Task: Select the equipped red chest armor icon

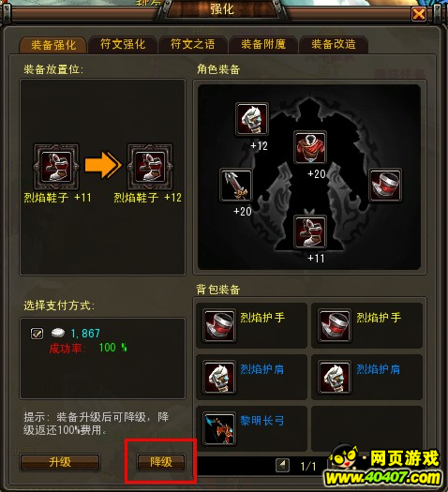Action: point(310,147)
